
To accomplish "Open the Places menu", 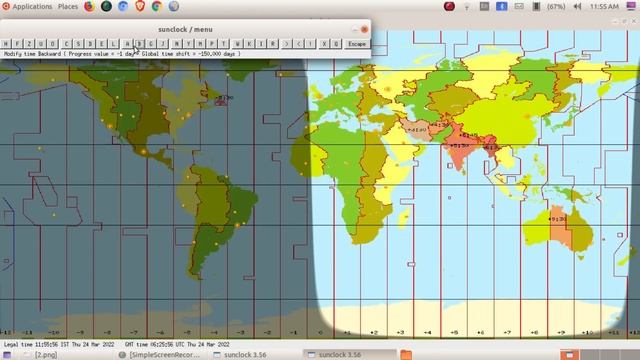I will tap(68, 7).
